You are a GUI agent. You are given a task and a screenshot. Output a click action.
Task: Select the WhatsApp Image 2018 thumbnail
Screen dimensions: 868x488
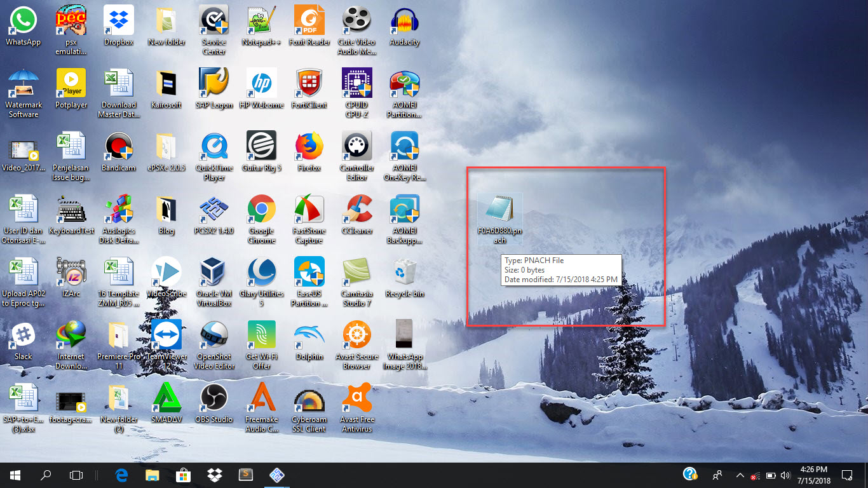click(x=405, y=335)
